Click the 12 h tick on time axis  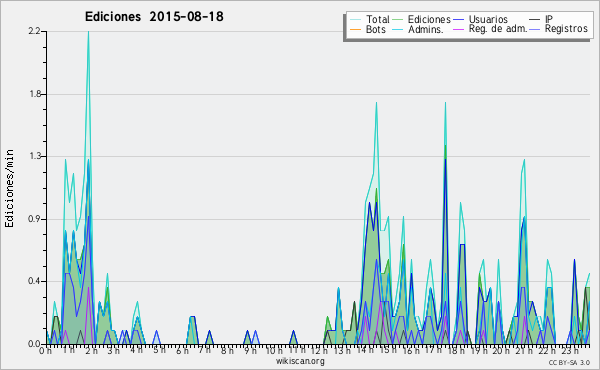(x=319, y=350)
